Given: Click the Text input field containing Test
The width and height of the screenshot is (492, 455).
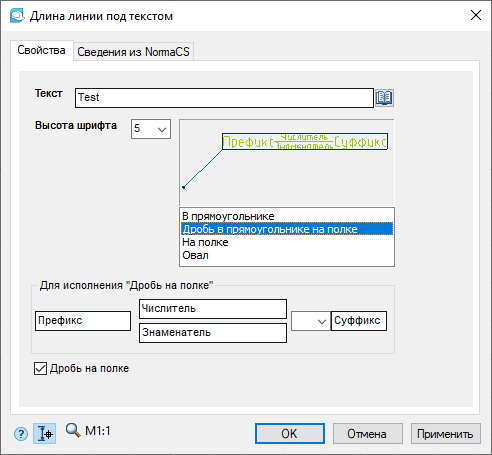Looking at the screenshot, I should pyautogui.click(x=224, y=98).
